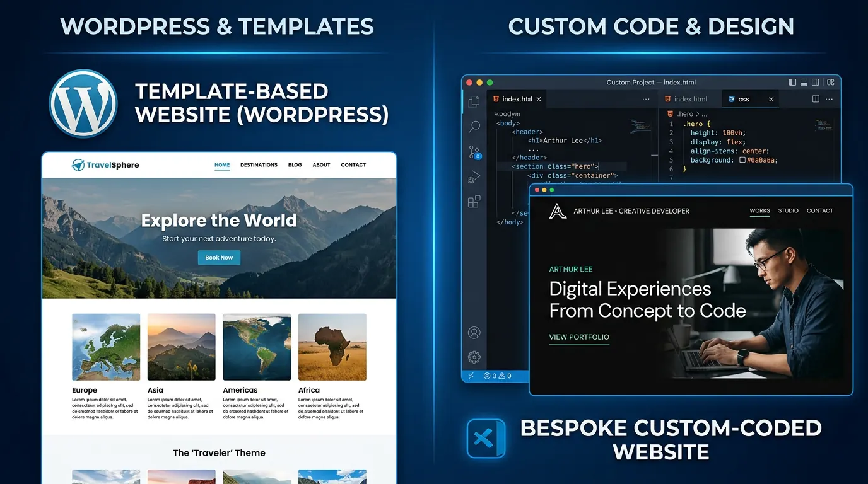Open the Explorer view in the activity bar

click(x=474, y=101)
